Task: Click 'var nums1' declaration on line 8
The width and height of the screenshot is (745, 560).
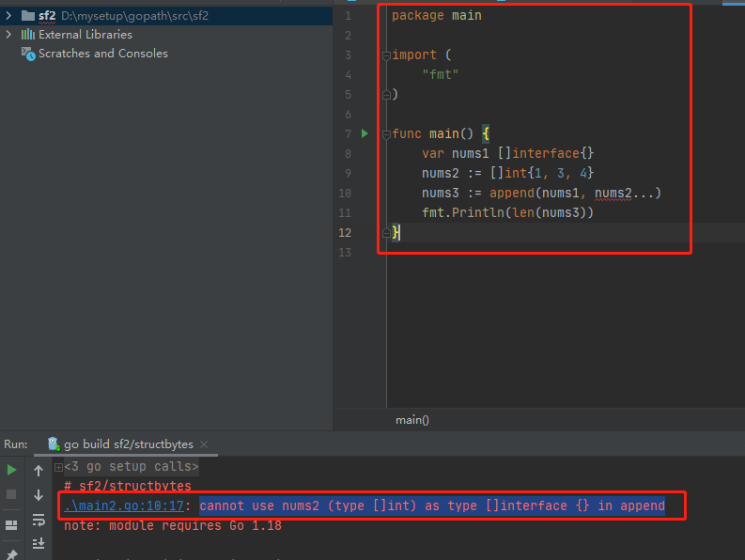Action: pos(455,153)
